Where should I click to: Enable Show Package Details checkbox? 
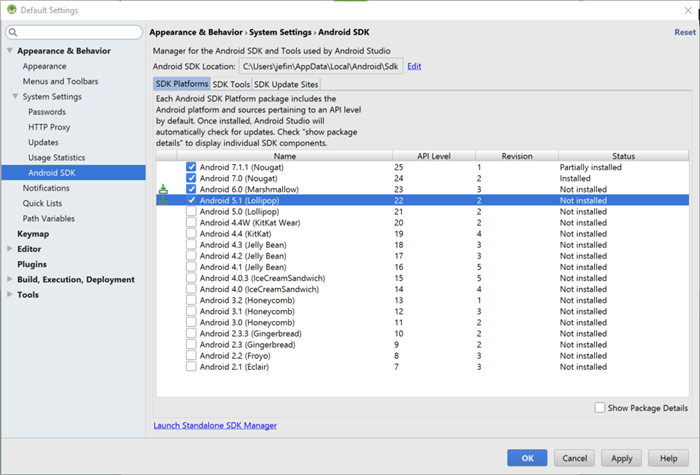600,408
